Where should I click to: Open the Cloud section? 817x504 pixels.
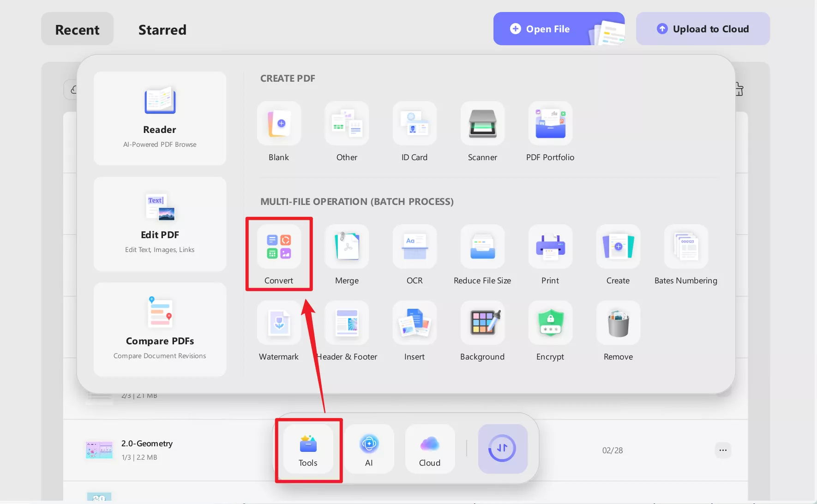[x=430, y=449]
